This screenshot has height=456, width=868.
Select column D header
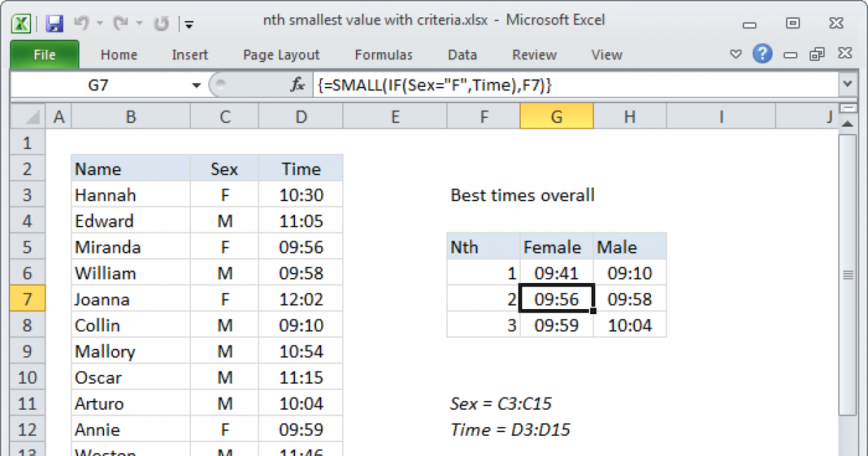301,117
